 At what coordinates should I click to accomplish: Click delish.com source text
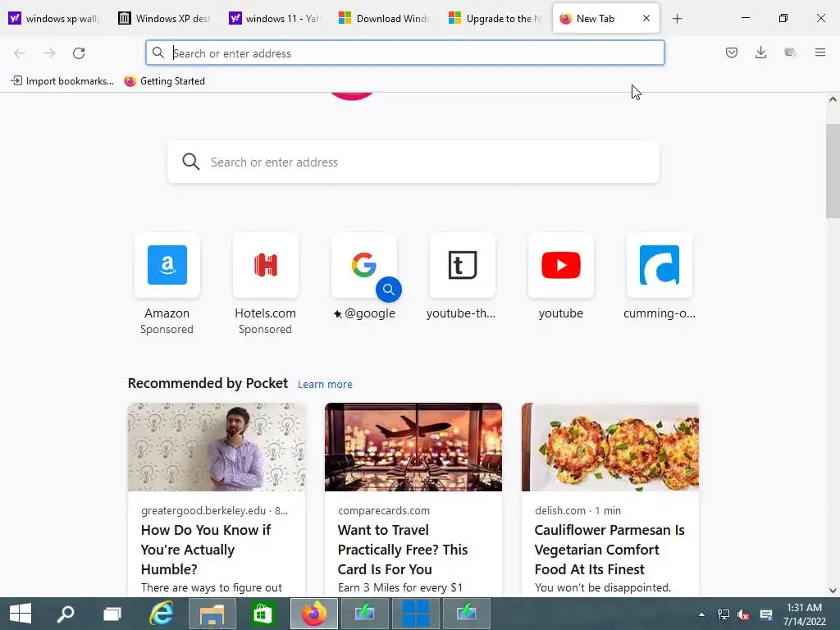[559, 510]
